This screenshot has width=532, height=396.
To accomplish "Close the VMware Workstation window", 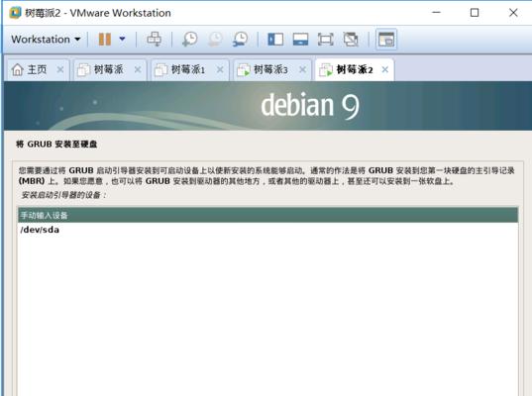I will [513, 13].
